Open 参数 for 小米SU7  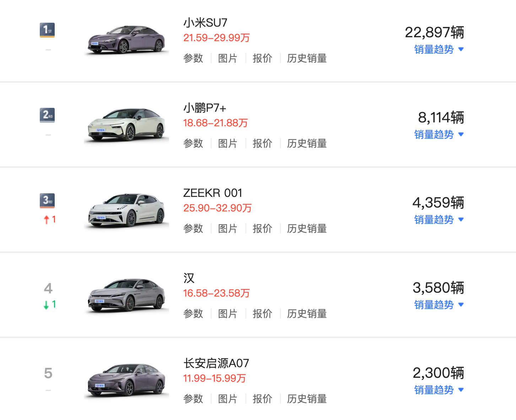193,58
